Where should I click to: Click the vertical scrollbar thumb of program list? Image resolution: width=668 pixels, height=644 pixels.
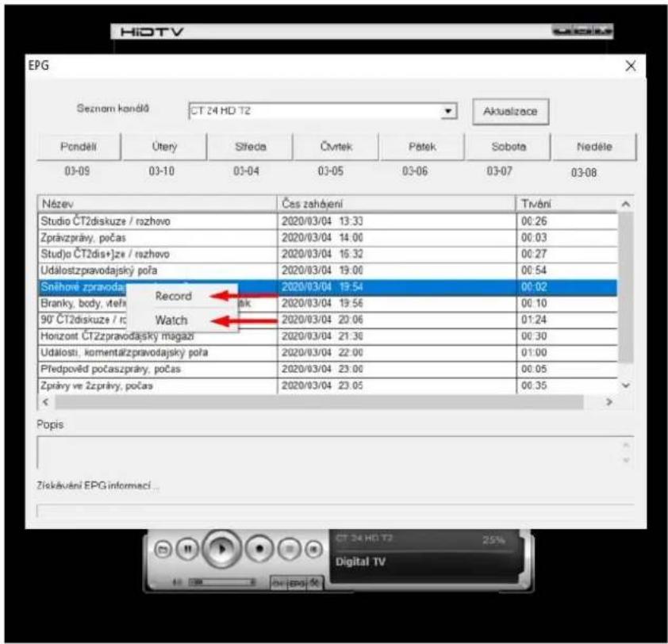625,287
